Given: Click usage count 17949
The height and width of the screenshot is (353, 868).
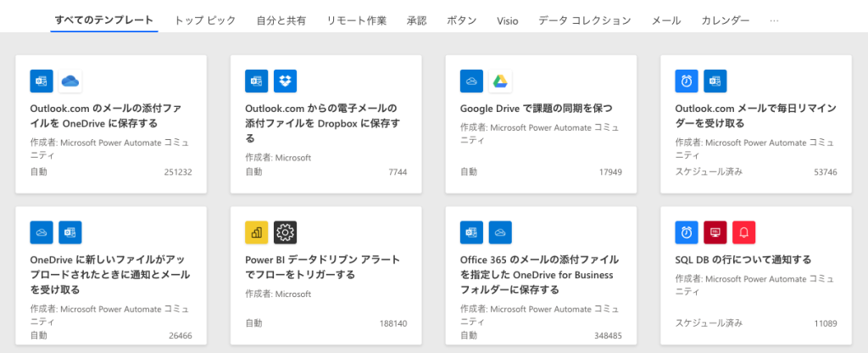Looking at the screenshot, I should tap(610, 171).
